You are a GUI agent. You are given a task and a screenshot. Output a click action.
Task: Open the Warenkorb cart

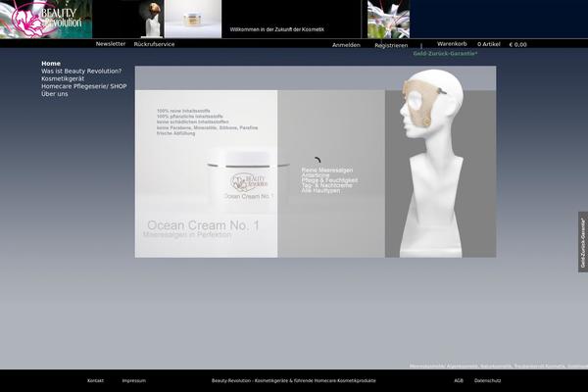pyautogui.click(x=452, y=44)
